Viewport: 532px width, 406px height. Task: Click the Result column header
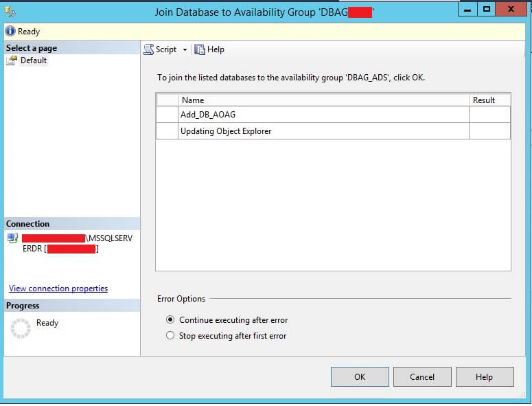coord(489,100)
